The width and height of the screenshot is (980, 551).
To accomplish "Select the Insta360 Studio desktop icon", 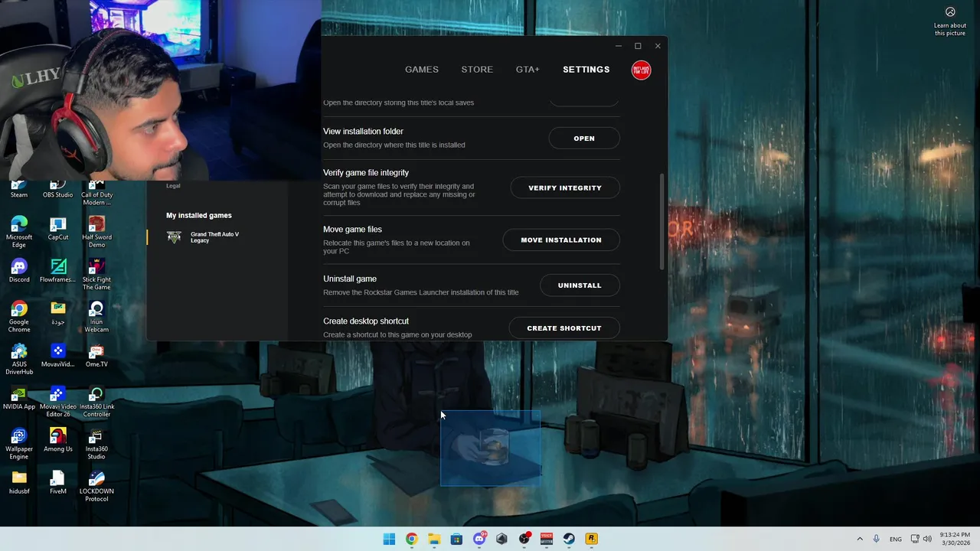I will pos(96,444).
